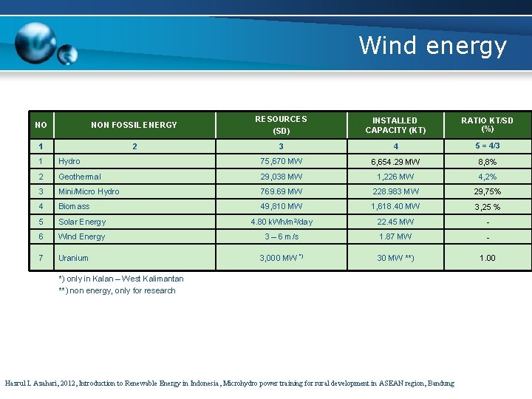
Task: Click the "Hydro" row label
Action: click(x=69, y=161)
